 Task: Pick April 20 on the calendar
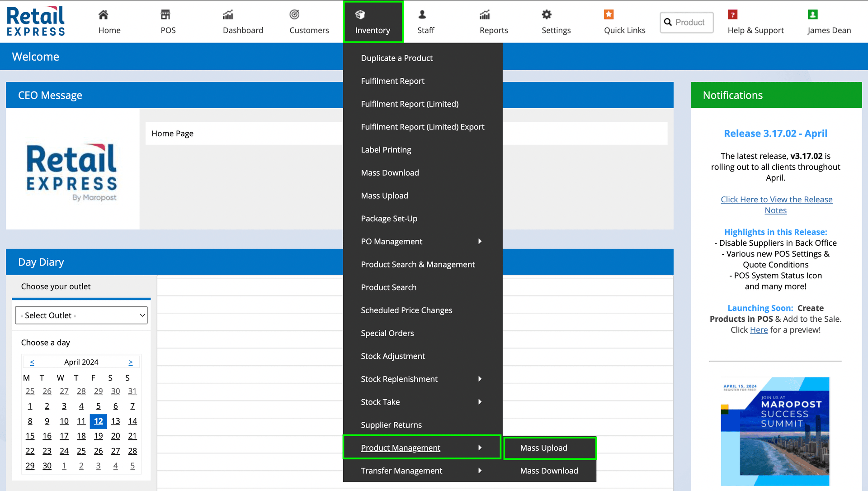(x=115, y=436)
